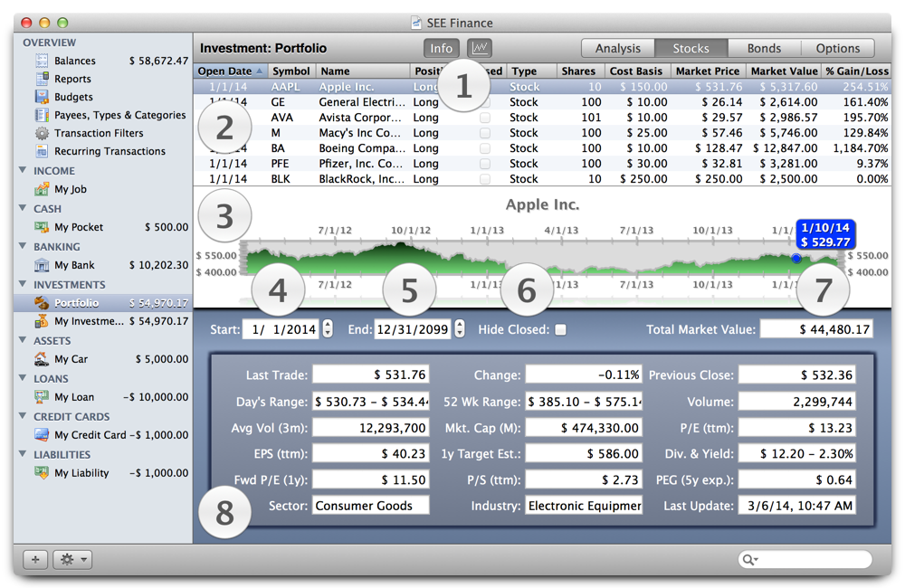
Task: Select the My Pocket cash icon
Action: coord(42,227)
